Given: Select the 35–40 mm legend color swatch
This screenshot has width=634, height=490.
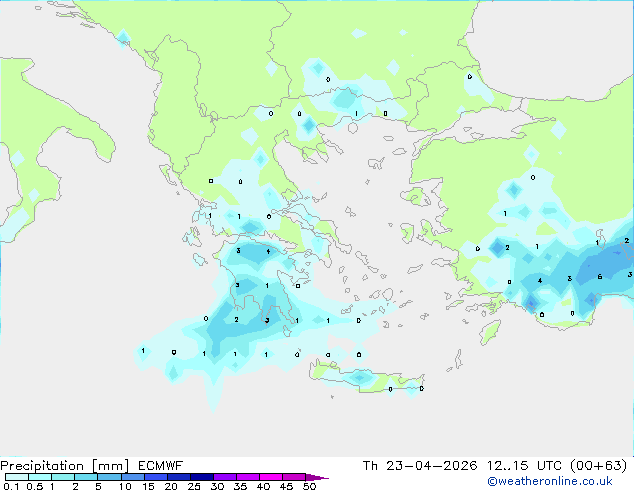Looking at the screenshot, I should [247, 477].
